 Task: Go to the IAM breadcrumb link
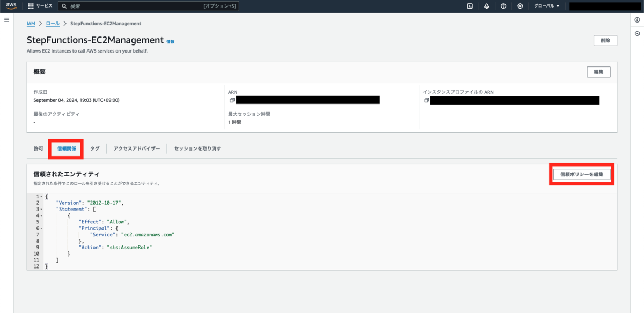pos(31,24)
